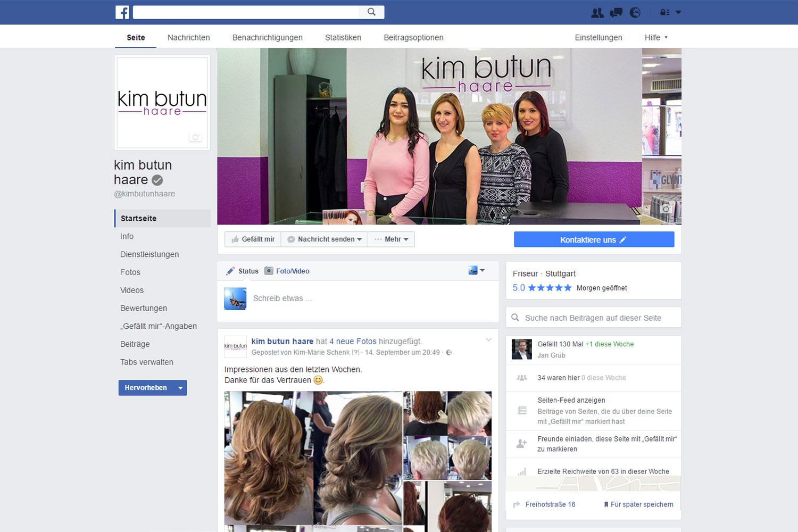Open Nachricht senden dropdown
798x532 pixels.
(325, 239)
